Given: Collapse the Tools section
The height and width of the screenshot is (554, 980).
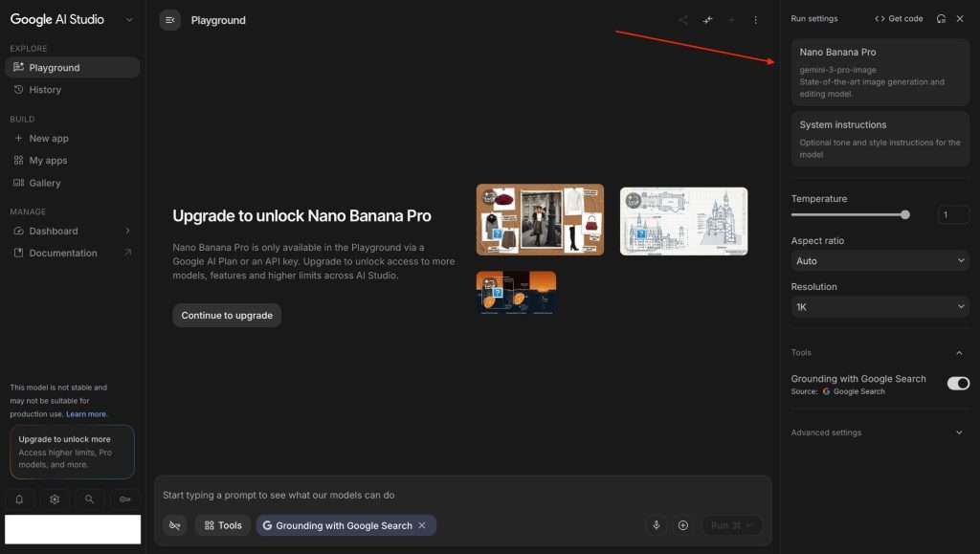Looking at the screenshot, I should (959, 353).
